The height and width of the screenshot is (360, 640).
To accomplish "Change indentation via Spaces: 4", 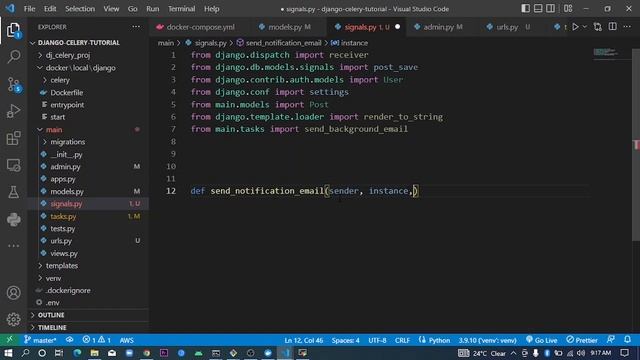I will pyautogui.click(x=345, y=340).
